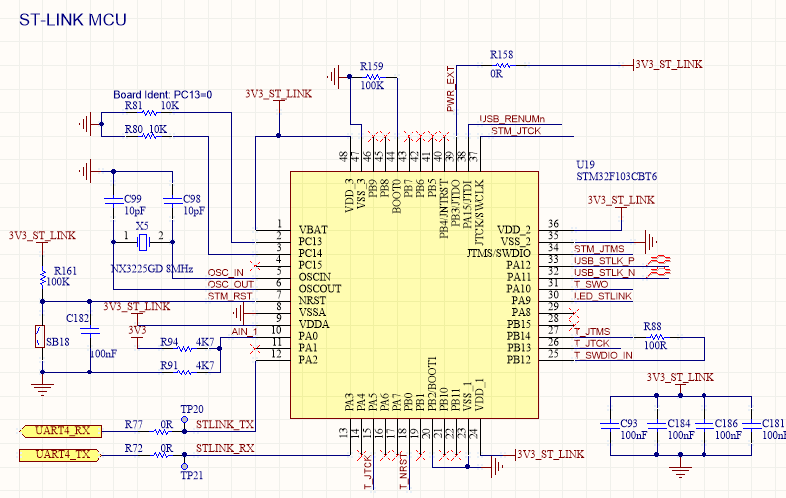Select the OSC_OUT net label
The height and width of the screenshot is (498, 786).
(x=231, y=284)
